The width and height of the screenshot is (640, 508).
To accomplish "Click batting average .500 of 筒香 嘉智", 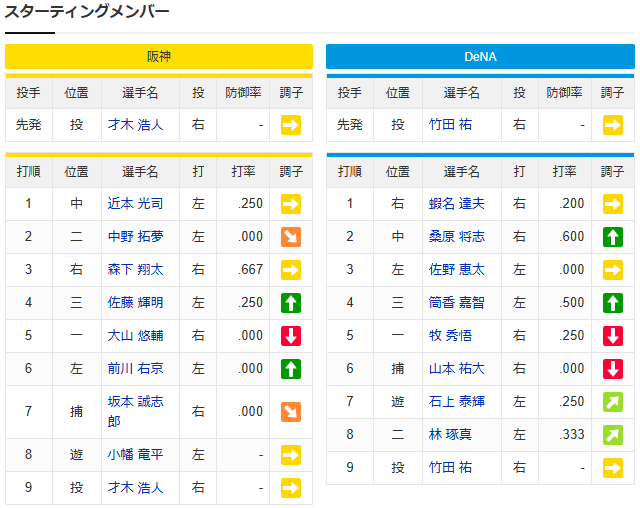I will [x=571, y=302].
